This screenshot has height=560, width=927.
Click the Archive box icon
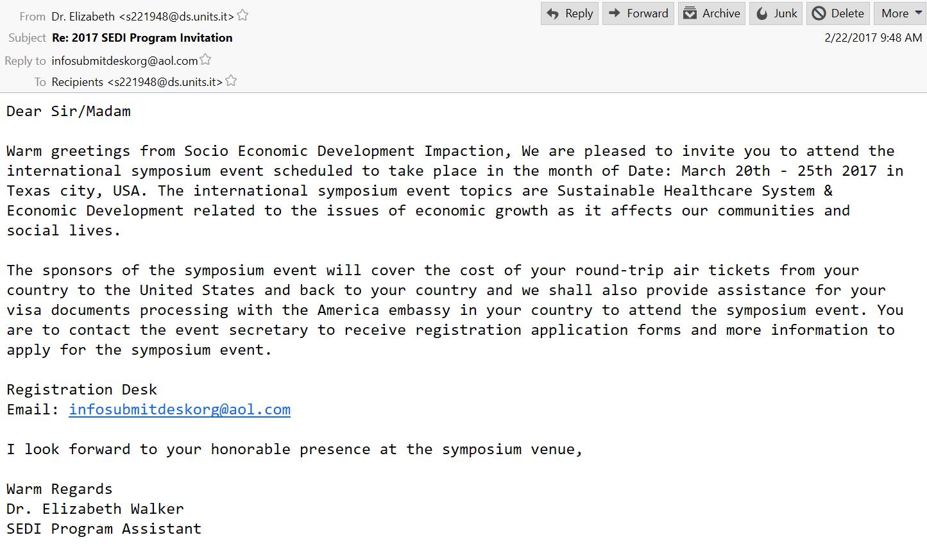point(690,13)
